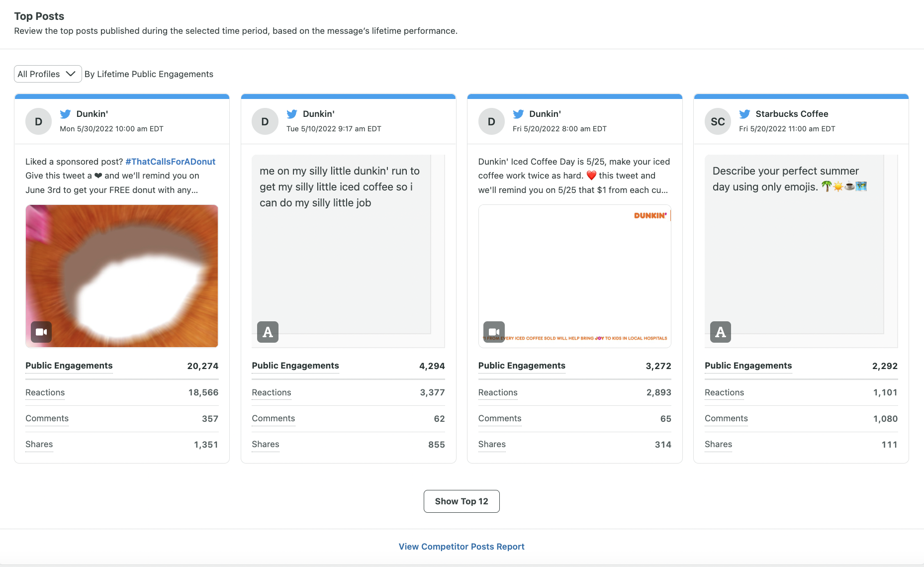Click the Dunkin' avatar on the 5/10/2022 post
The image size is (924, 567).
click(265, 121)
